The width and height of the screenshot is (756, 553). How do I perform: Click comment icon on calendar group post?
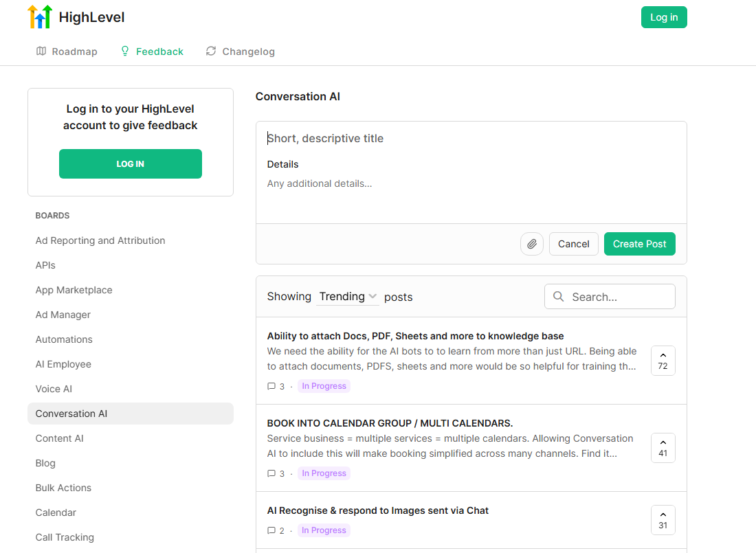[x=271, y=473]
